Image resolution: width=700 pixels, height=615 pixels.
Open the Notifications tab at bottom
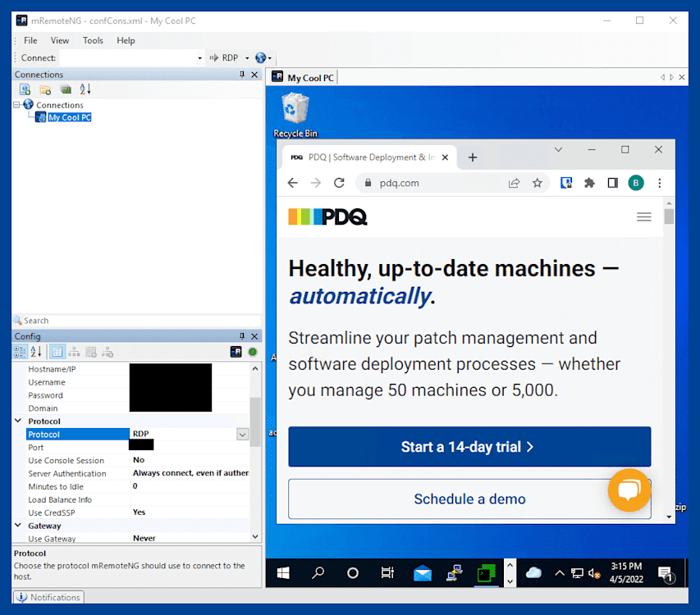(48, 597)
